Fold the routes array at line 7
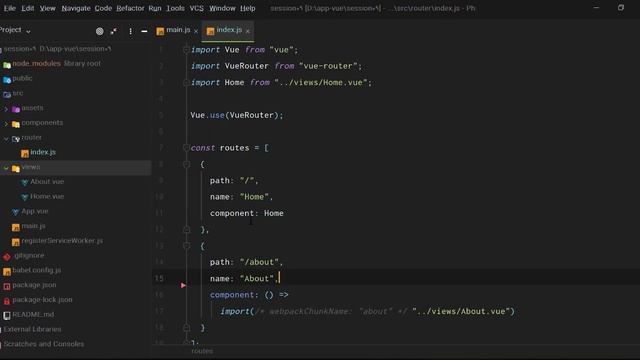Screen dimensions: 640x360 point(186,148)
